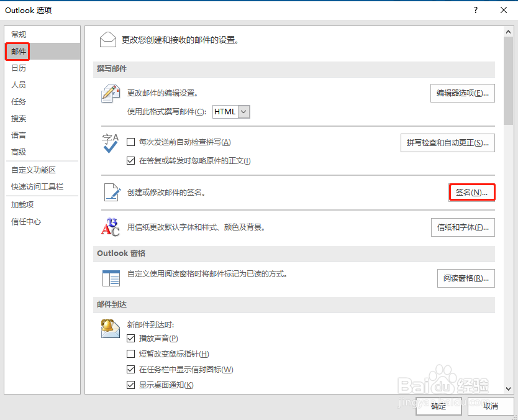Viewport: 518px width, 420px height.
Task: Open the 搜索 settings category
Action: click(x=42, y=118)
